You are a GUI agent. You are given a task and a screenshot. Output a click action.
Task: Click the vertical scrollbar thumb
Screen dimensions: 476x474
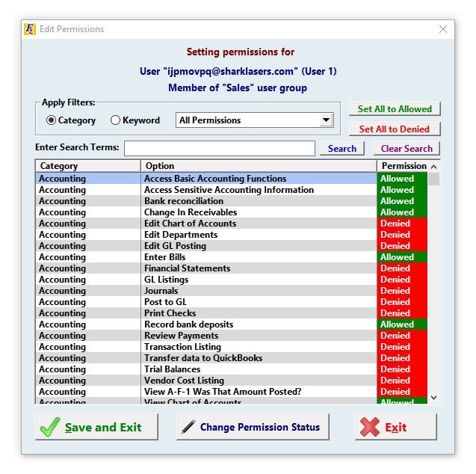coord(434,179)
